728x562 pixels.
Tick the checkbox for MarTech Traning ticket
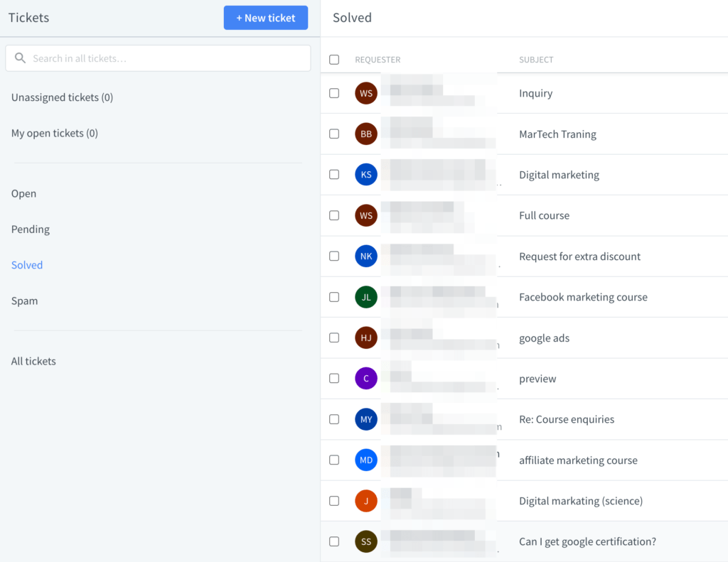click(x=334, y=134)
